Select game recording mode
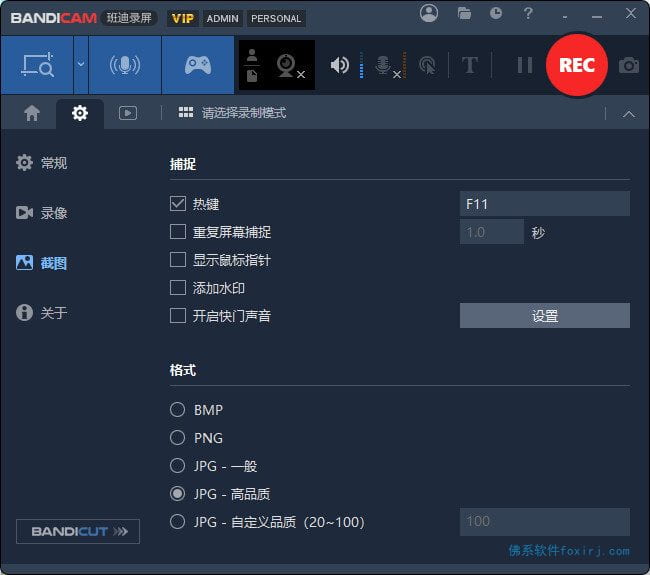 pyautogui.click(x=198, y=65)
